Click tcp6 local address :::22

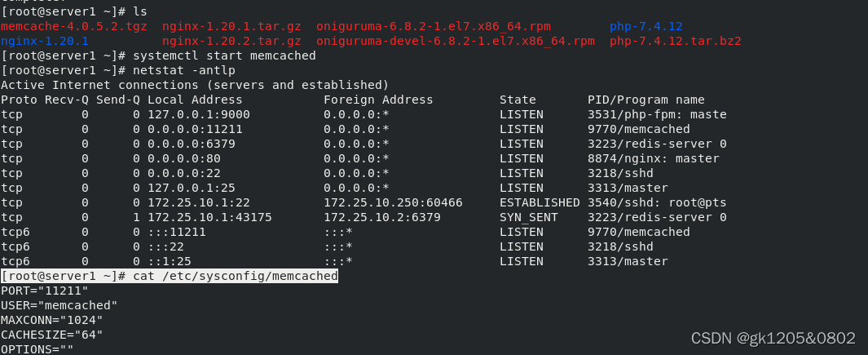[x=165, y=246]
